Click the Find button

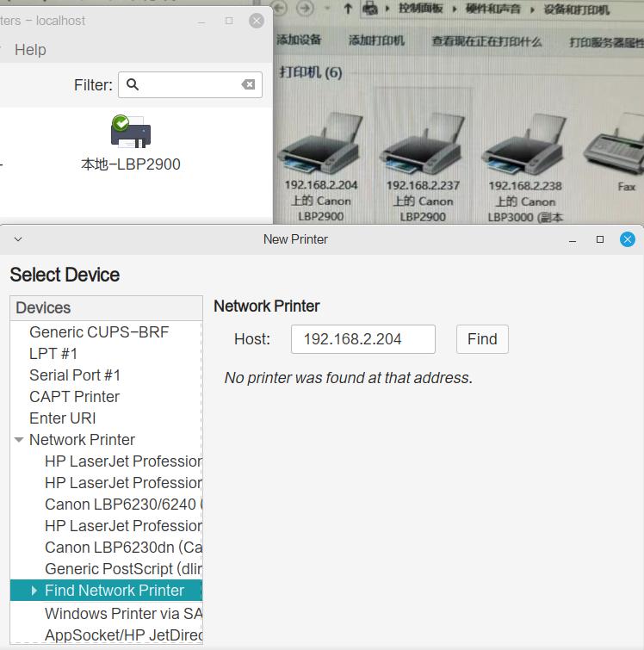coord(482,339)
